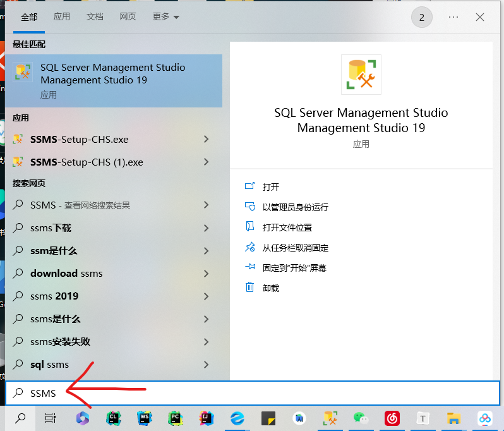Viewport: 504px width, 431px height.
Task: Select the ssm是什么 web suggestion
Action: coord(114,251)
